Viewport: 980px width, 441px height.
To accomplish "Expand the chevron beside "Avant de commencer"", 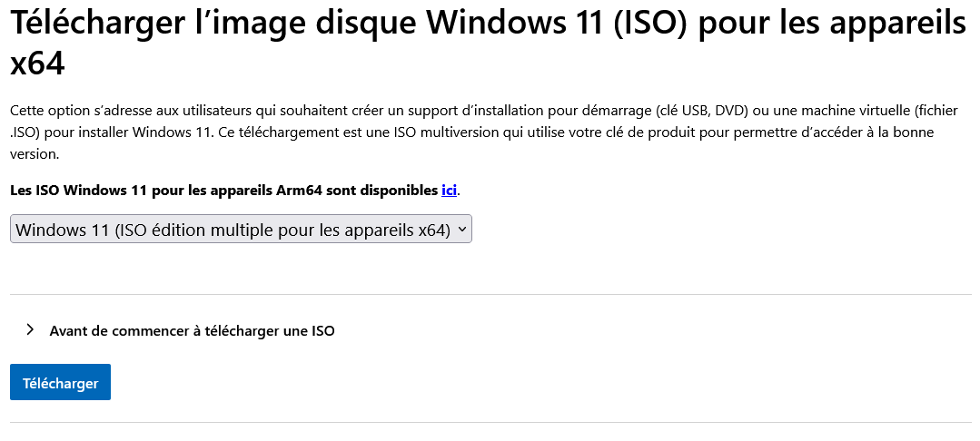I will (x=30, y=330).
